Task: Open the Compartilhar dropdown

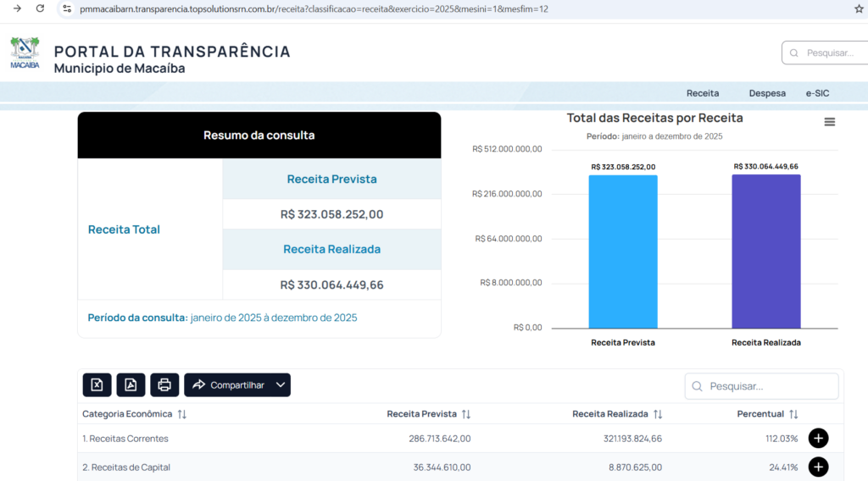Action: pos(237,385)
